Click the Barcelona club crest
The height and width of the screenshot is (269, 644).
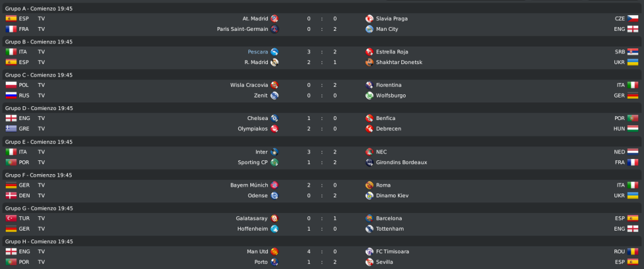369,219
